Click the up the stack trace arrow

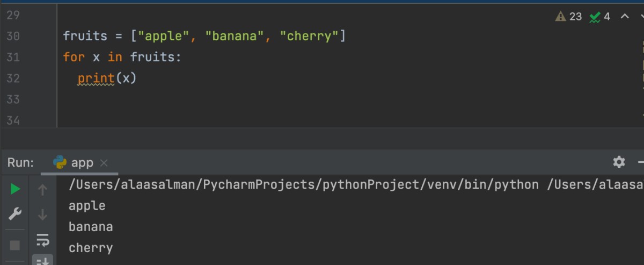click(x=43, y=189)
